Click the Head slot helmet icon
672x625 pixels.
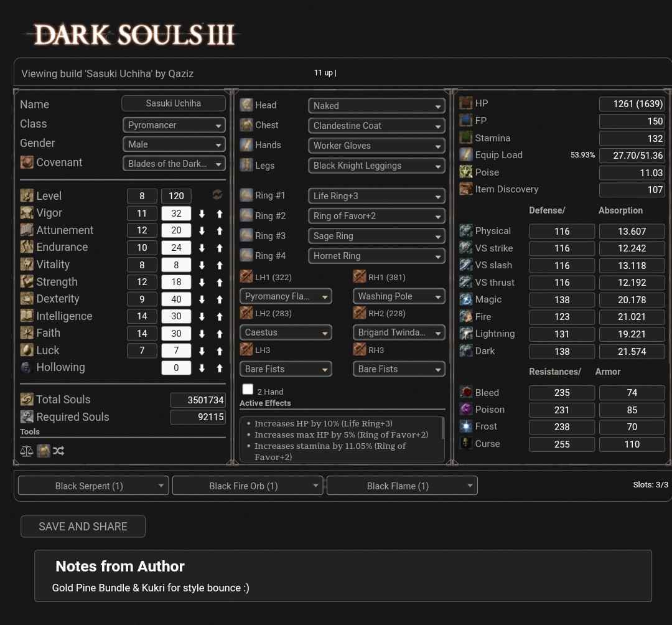click(x=246, y=105)
